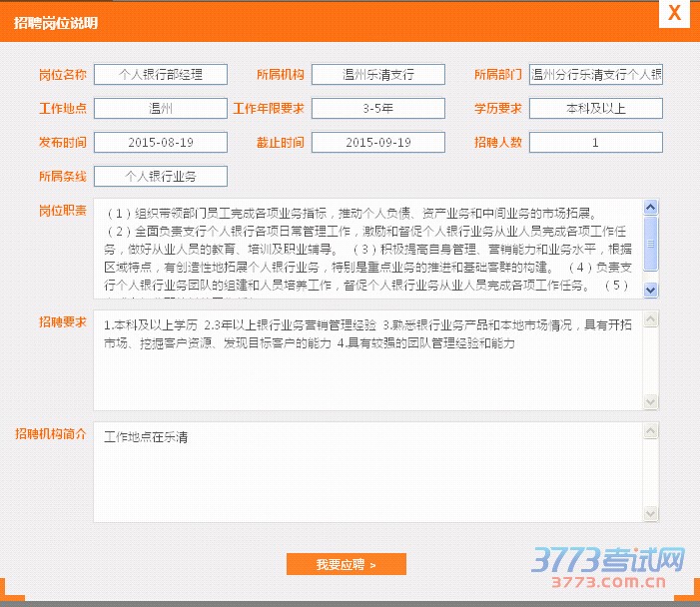Select the 岗位名称 field showing 个人银行部经理
The height and width of the screenshot is (607, 700).
pos(161,75)
